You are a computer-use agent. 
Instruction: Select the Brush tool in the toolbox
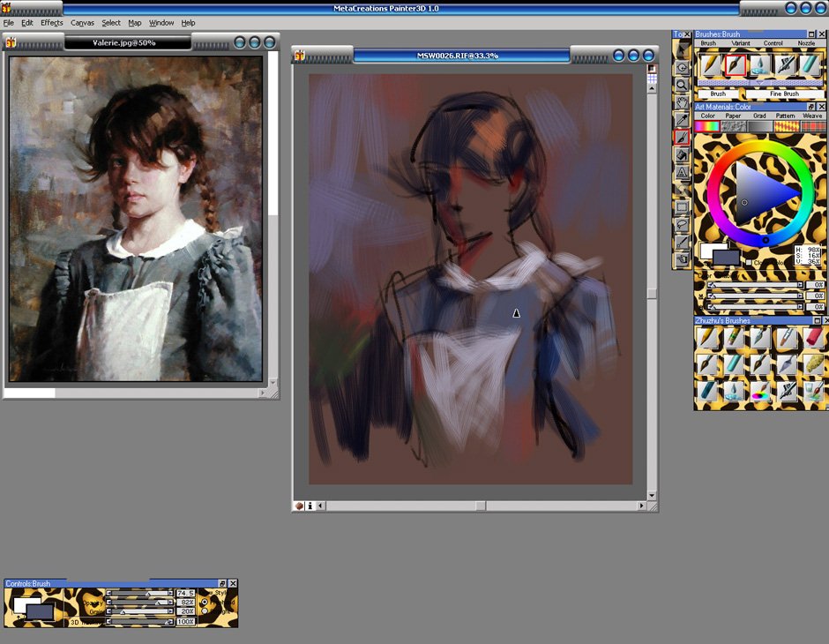pyautogui.click(x=682, y=137)
